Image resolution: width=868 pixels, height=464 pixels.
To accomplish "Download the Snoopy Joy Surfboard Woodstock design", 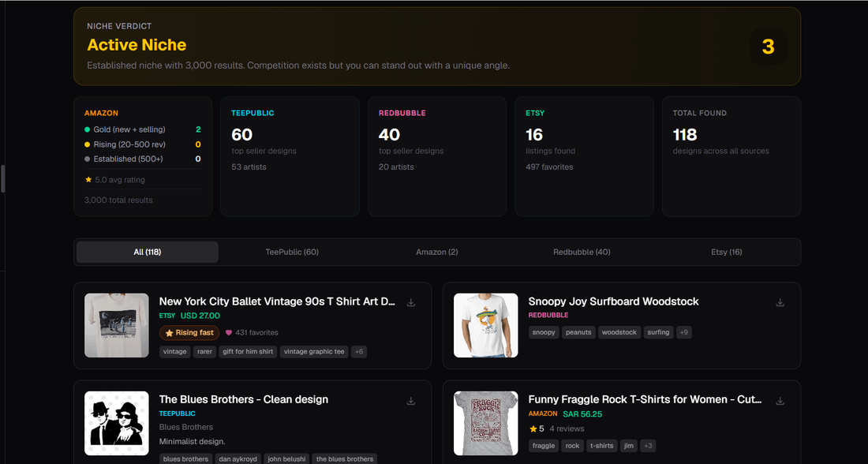I will [780, 302].
